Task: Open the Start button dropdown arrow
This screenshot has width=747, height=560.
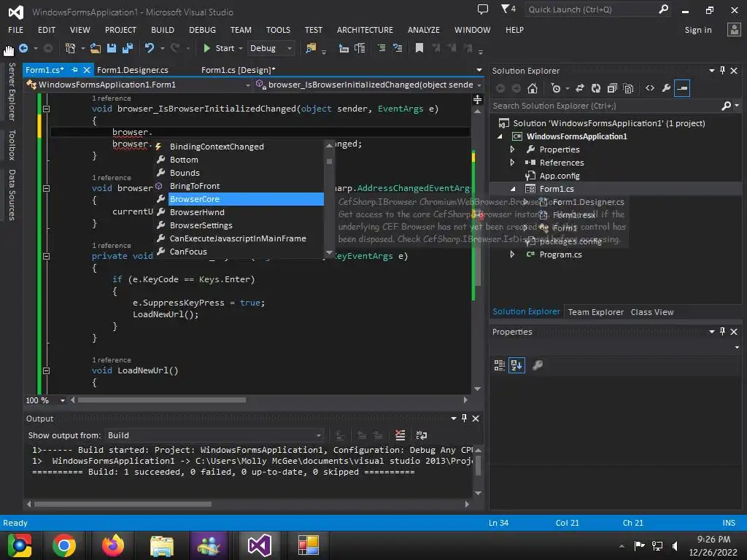Action: (x=241, y=48)
